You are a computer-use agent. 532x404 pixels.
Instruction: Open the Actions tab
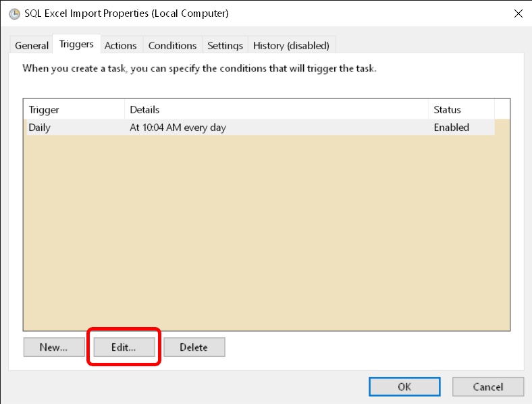tap(120, 45)
